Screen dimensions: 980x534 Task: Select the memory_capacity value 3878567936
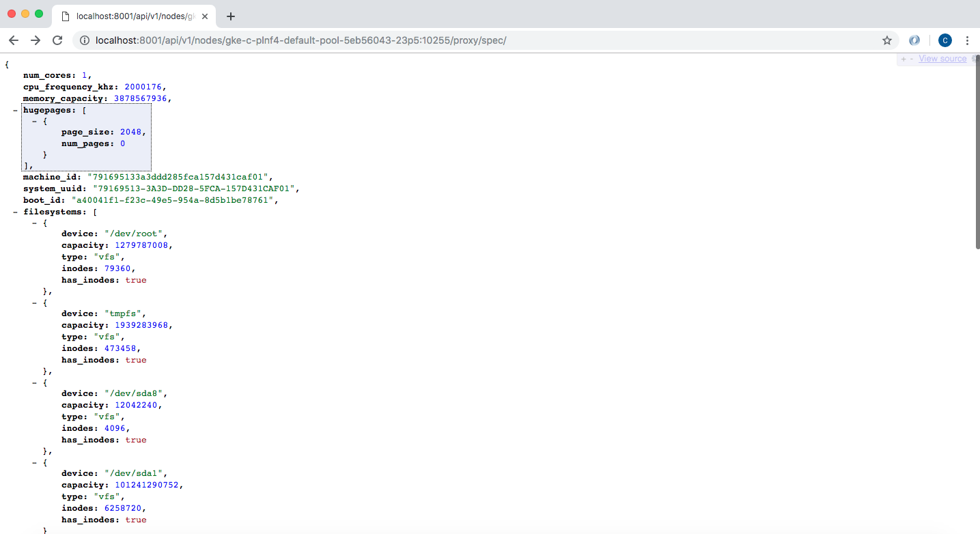pos(141,98)
